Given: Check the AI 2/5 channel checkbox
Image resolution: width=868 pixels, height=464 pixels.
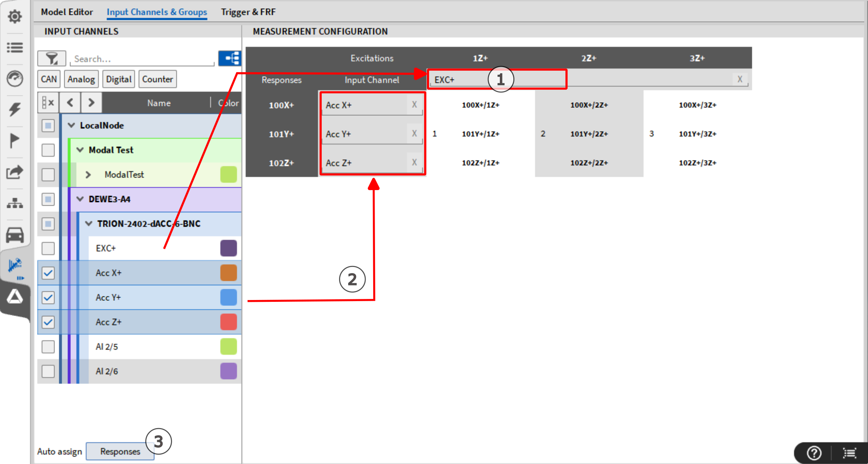Looking at the screenshot, I should [48, 347].
